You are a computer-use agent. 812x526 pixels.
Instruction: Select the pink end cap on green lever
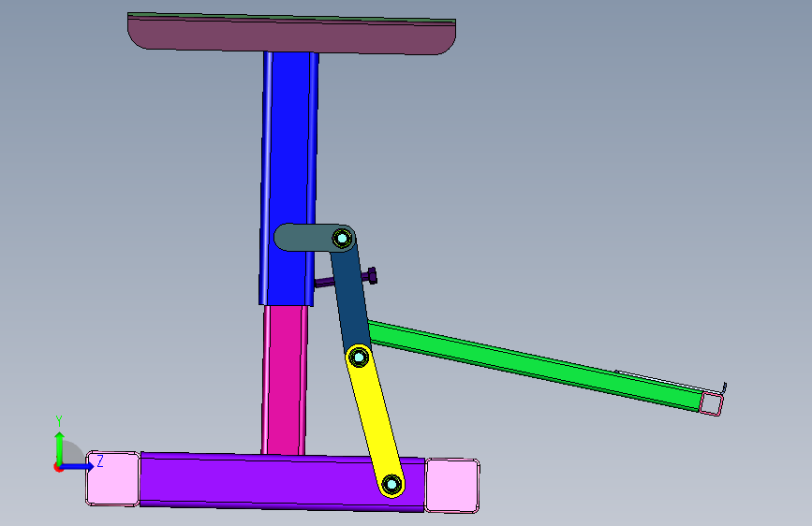712,403
